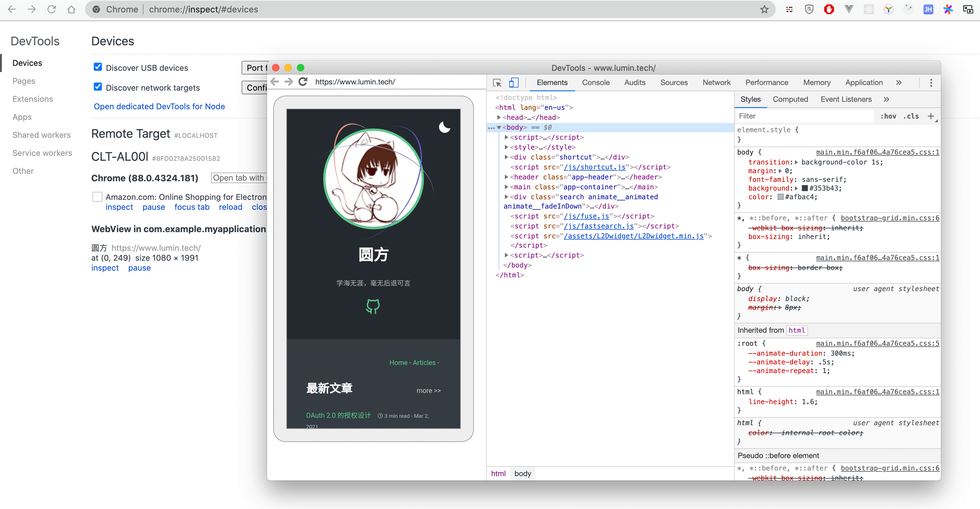Viewport: 980px width, 509px height.
Task: Open the Application tab
Action: coord(864,83)
